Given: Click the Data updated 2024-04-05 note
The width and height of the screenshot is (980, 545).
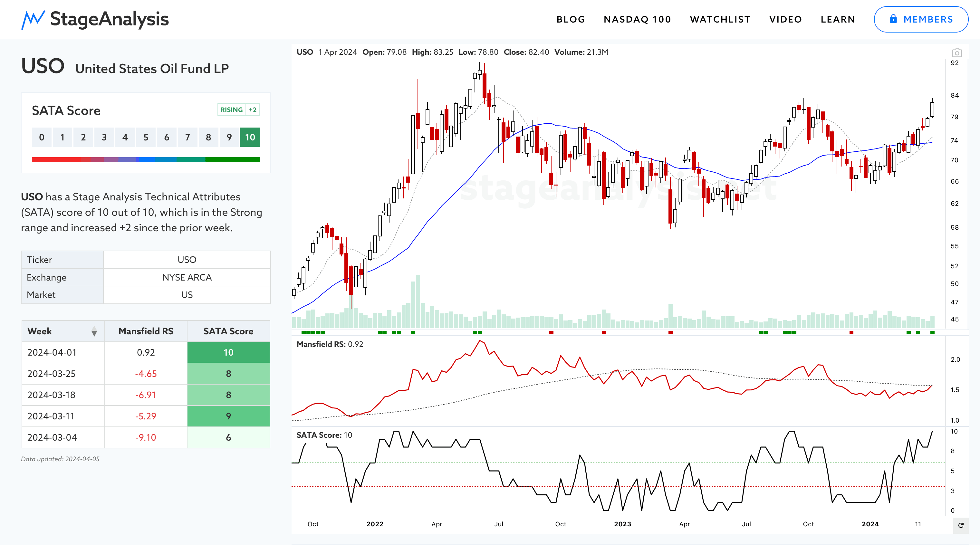Looking at the screenshot, I should tap(60, 459).
